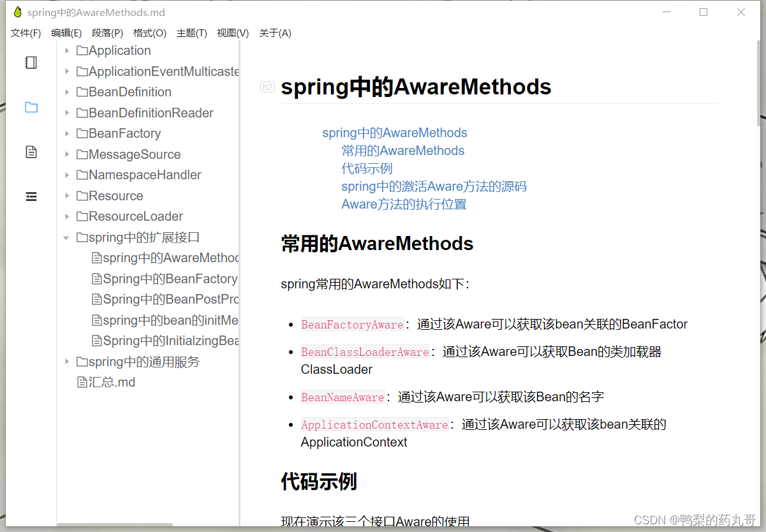The image size is (766, 532).
Task: Expand the ApplicationEventMulticaster folder arrow
Action: tap(66, 71)
